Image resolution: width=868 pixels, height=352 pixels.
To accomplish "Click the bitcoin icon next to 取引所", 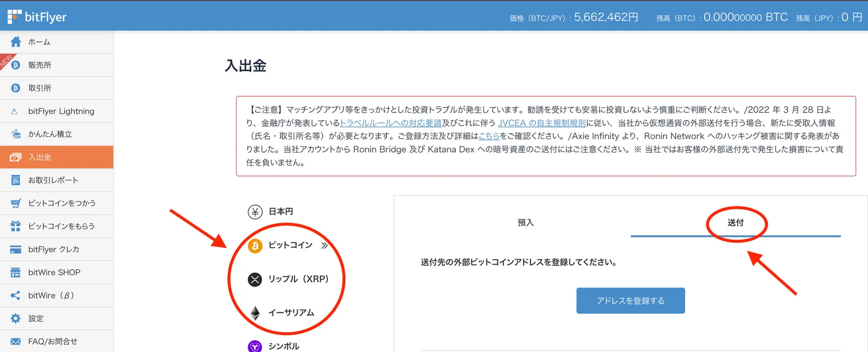I will tap(16, 88).
